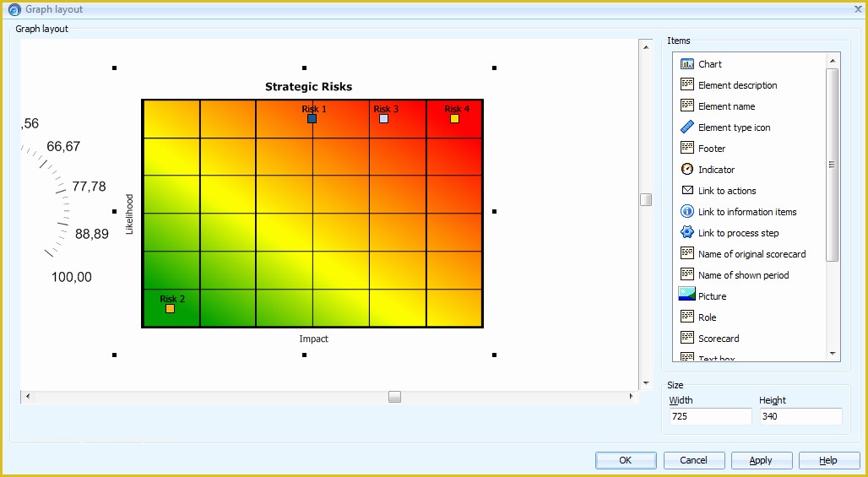Select the Link to process step gear icon
Screen dimensions: 868x477
687,232
